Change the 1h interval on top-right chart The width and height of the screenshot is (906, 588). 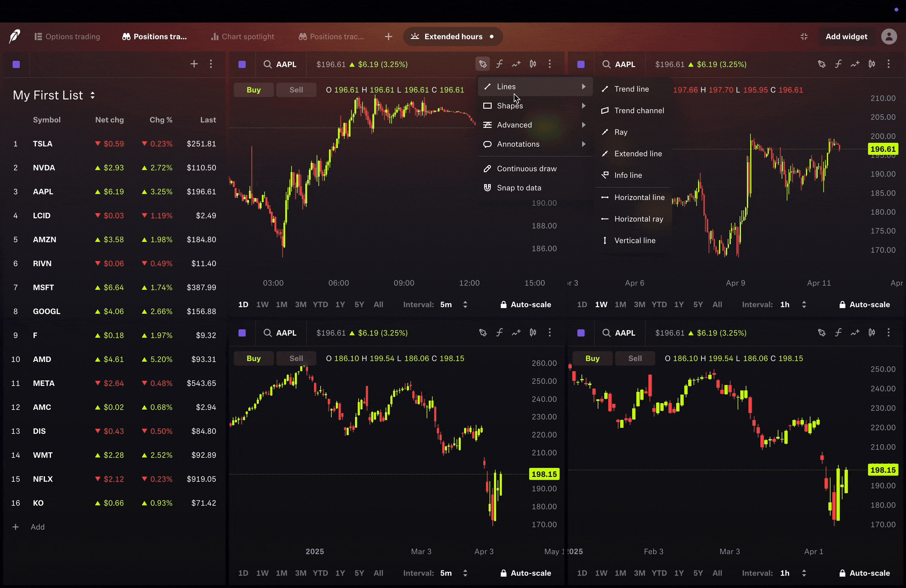793,305
